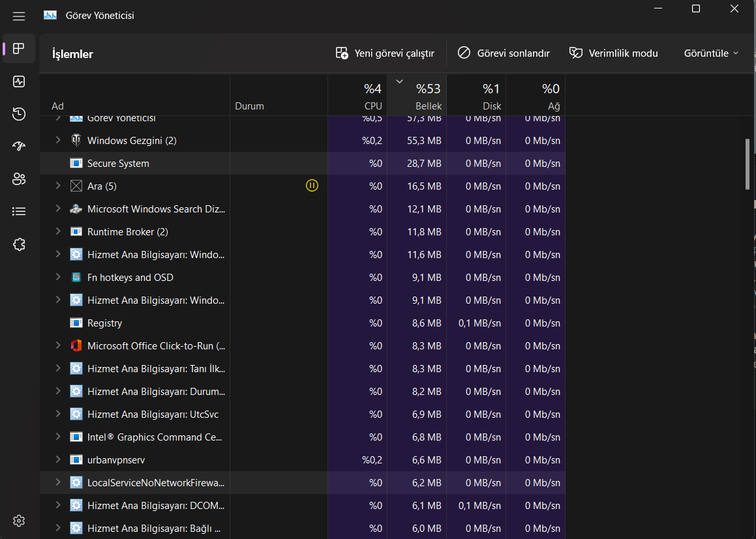The image size is (756, 539).
Task: Click Görevi sonlandır button
Action: (504, 53)
